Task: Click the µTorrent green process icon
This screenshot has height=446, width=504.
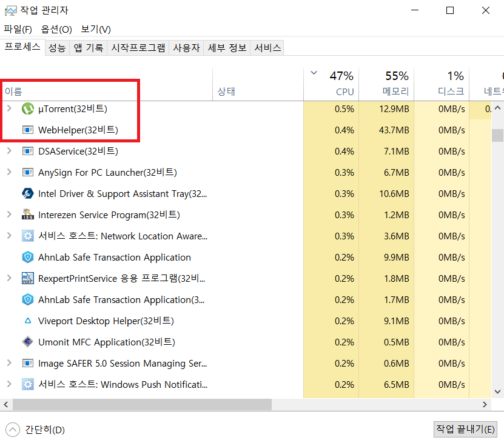Action: (x=28, y=109)
